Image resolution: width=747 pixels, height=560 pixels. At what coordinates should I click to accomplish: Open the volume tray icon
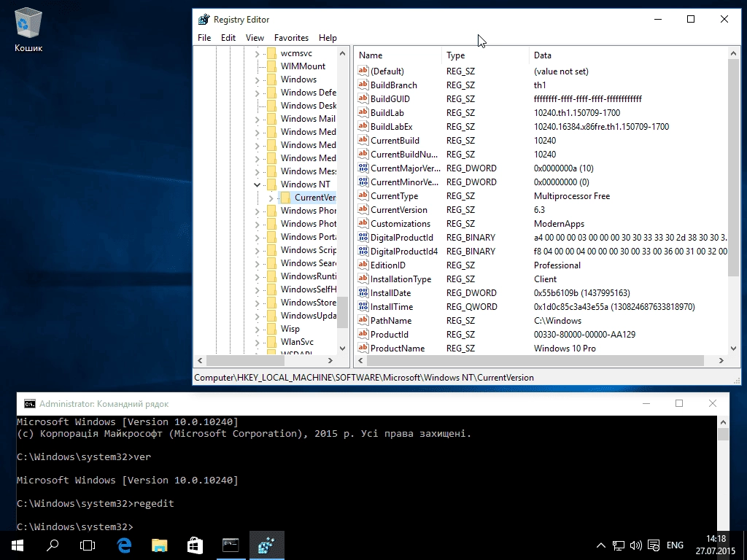pos(636,545)
